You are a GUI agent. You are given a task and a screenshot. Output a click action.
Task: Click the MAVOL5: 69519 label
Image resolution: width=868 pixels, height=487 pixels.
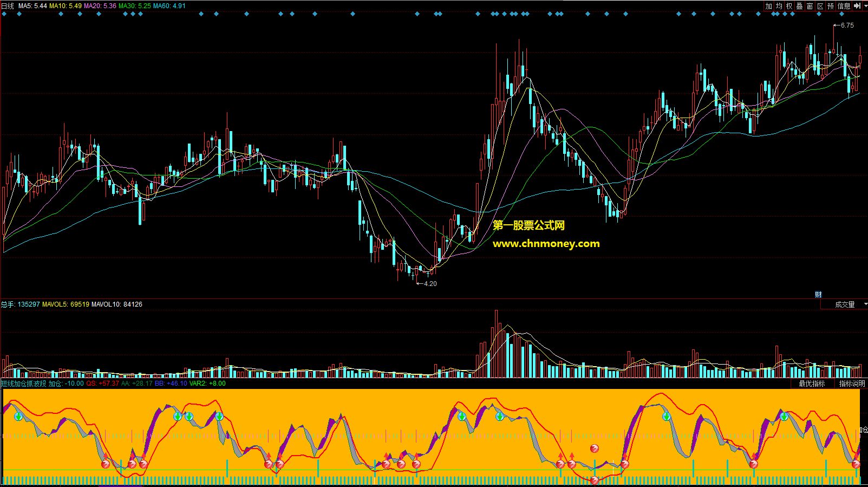point(66,304)
